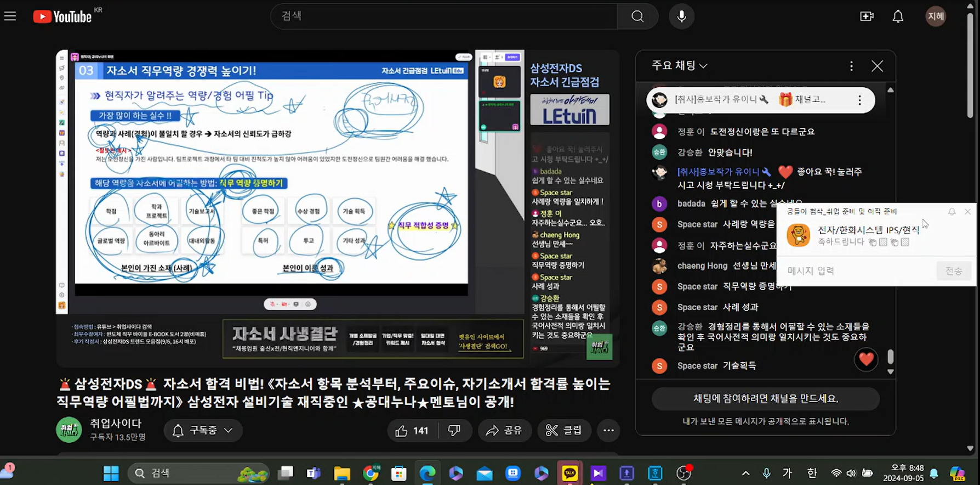Dislike the video with thumbs down
Screen dimensions: 980x485
point(454,431)
